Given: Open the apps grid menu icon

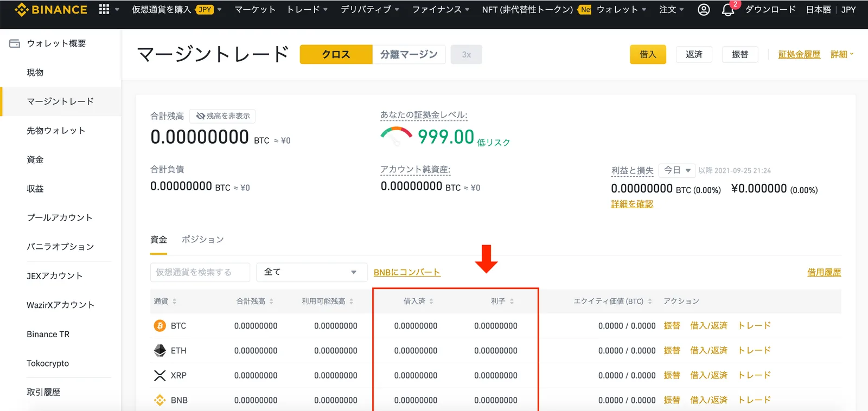Looking at the screenshot, I should tap(104, 9).
